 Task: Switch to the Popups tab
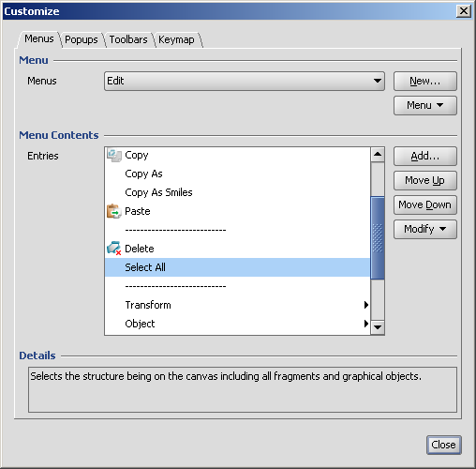coord(82,39)
